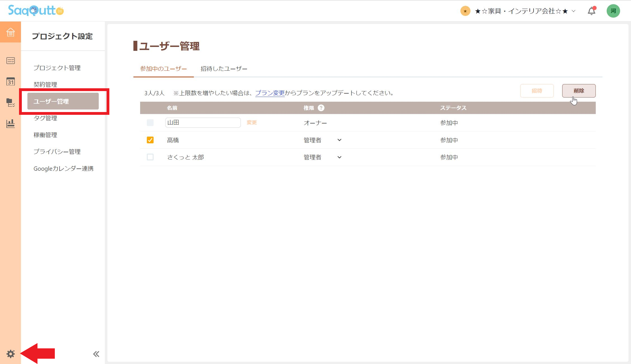Check the checkbox for 山田
This screenshot has height=364, width=631.
pos(150,123)
